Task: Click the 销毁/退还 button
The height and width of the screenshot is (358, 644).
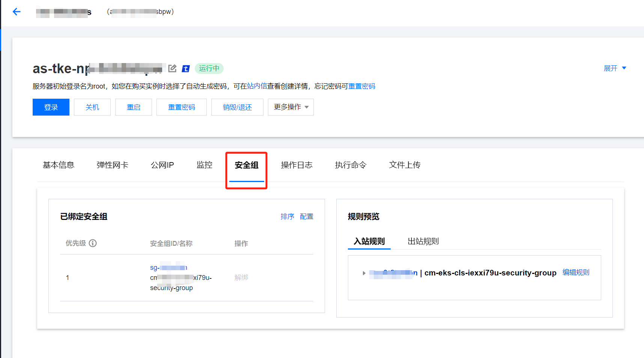Action: 237,107
